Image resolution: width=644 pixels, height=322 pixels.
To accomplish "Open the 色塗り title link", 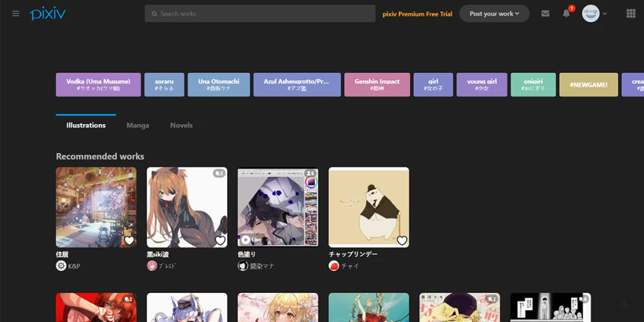I will (x=247, y=254).
